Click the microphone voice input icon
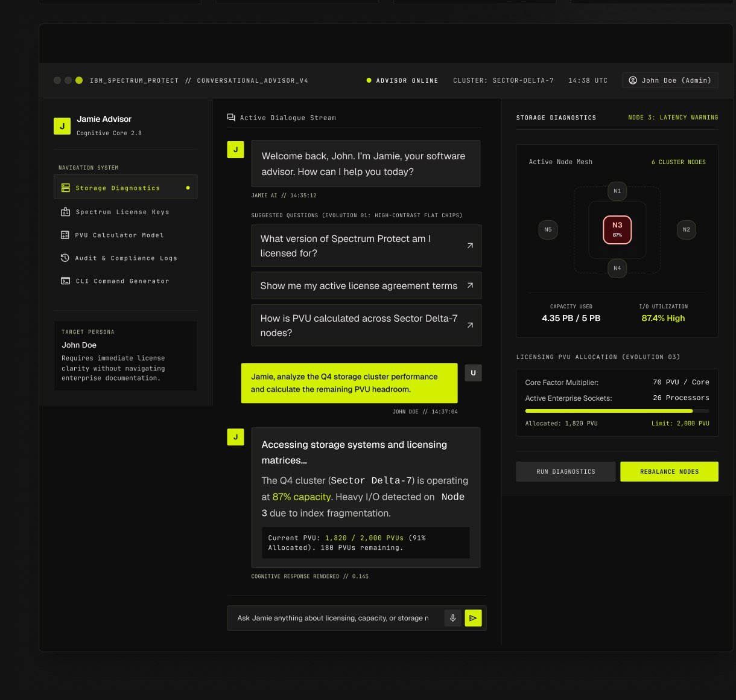Screen dimensions: 736x700 tap(452, 618)
